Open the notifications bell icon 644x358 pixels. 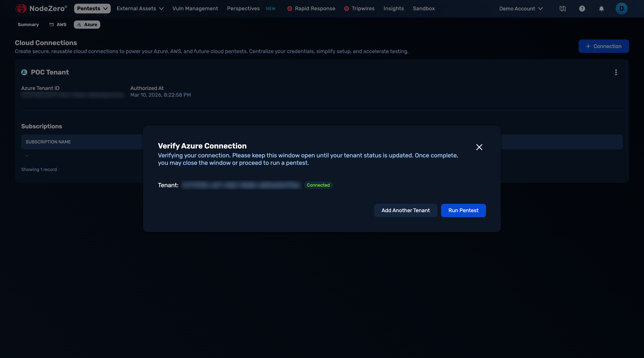602,8
